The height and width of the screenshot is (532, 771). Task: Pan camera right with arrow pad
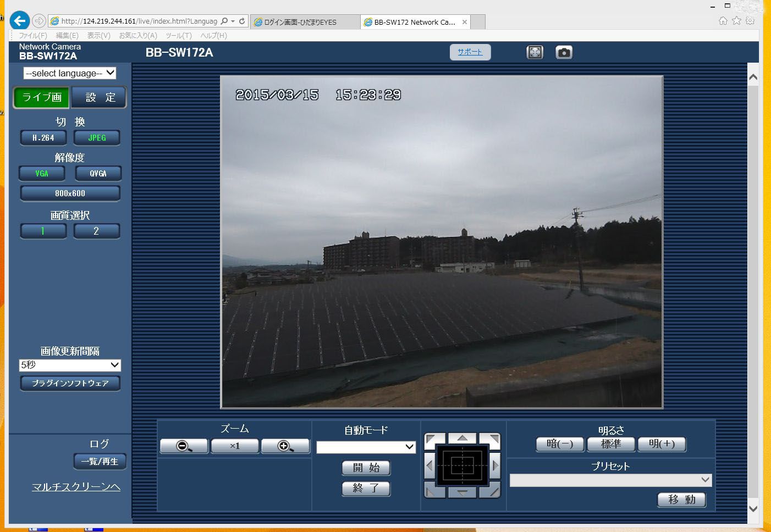pos(495,466)
